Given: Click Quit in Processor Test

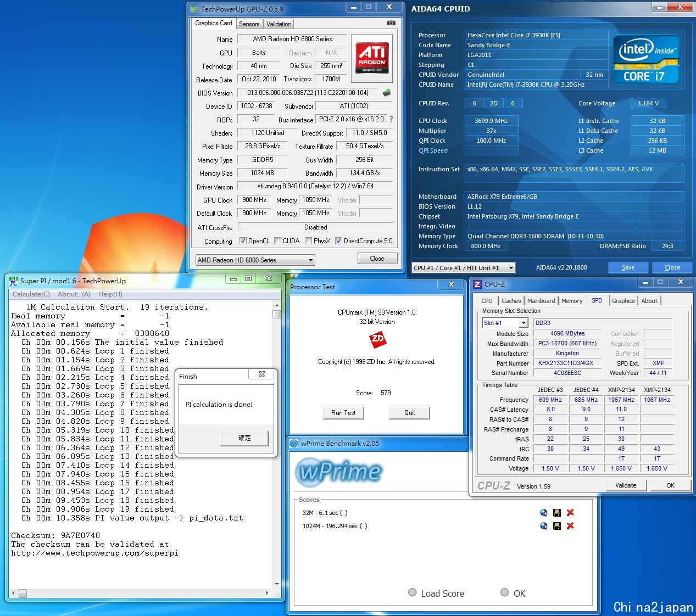Looking at the screenshot, I should [409, 413].
